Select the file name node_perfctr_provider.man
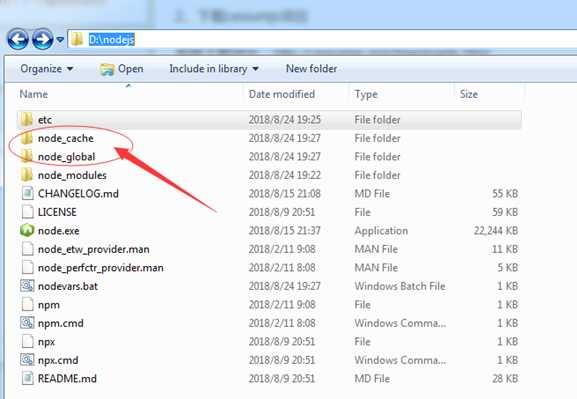The image size is (577, 399). click(100, 268)
